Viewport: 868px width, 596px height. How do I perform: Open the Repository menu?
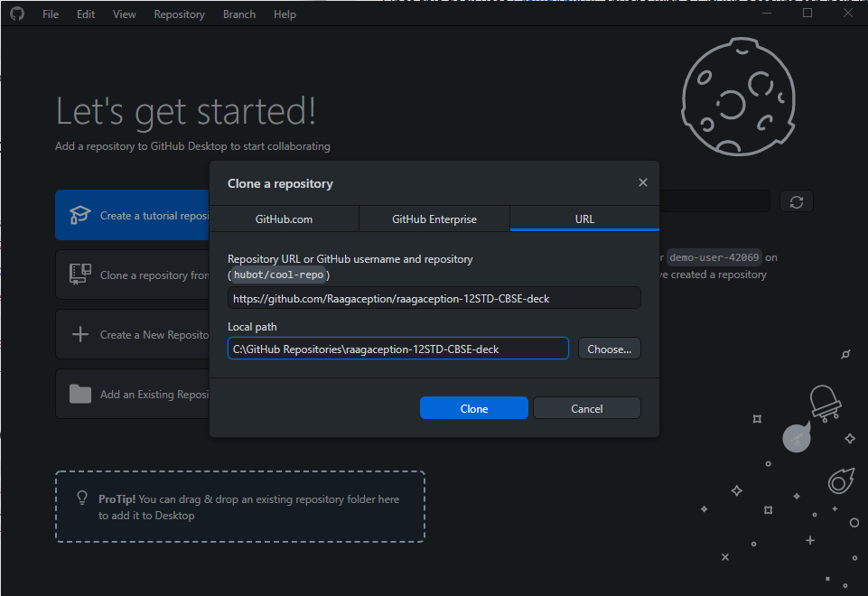[180, 14]
